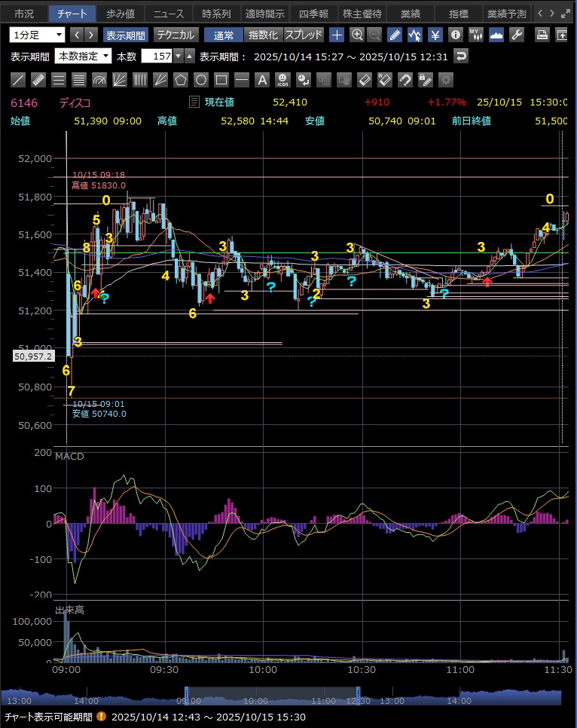Open the wrench settings icon
This screenshot has height=728, width=577.
517,35
